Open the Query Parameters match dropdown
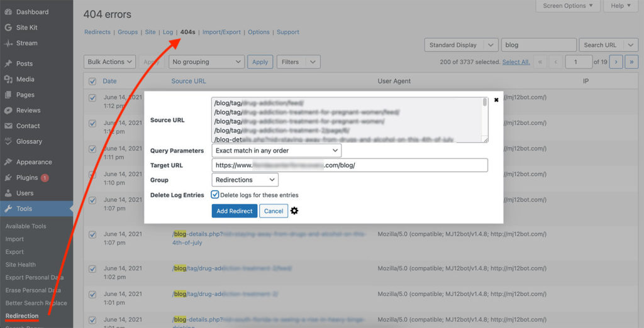 pyautogui.click(x=277, y=151)
